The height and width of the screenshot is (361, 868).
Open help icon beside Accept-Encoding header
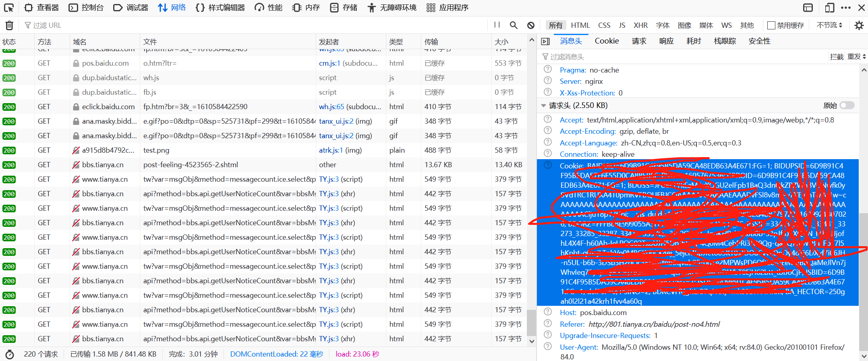[548, 131]
